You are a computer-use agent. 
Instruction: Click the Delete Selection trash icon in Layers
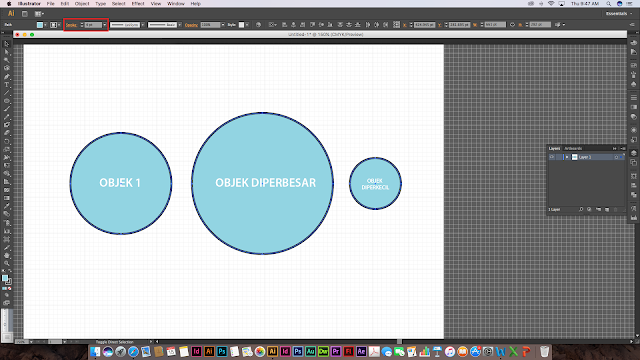[616, 209]
